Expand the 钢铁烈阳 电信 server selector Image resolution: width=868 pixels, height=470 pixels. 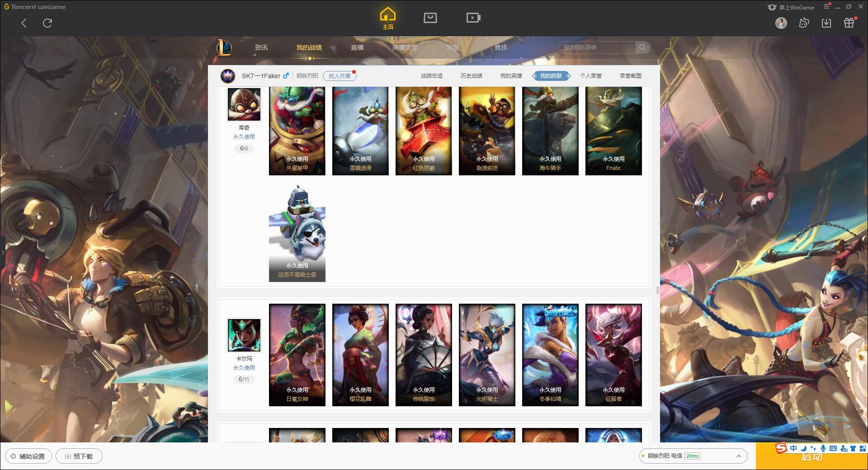[693, 456]
